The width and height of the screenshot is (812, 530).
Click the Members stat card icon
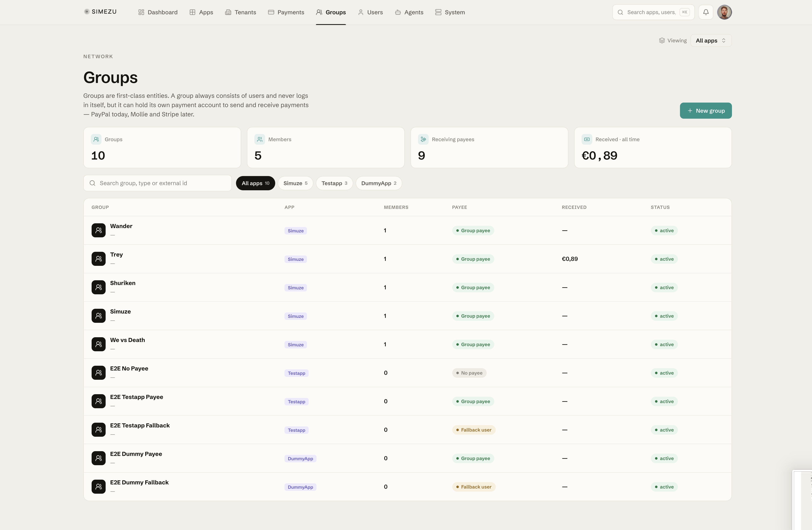260,139
